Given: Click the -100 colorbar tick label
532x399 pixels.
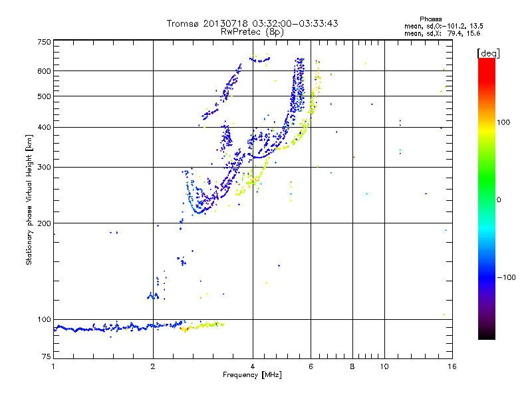Looking at the screenshot, I should tap(507, 277).
